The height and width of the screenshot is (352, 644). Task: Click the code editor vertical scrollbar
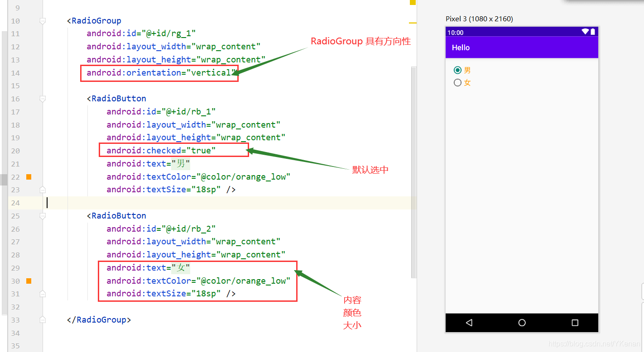[x=413, y=172]
